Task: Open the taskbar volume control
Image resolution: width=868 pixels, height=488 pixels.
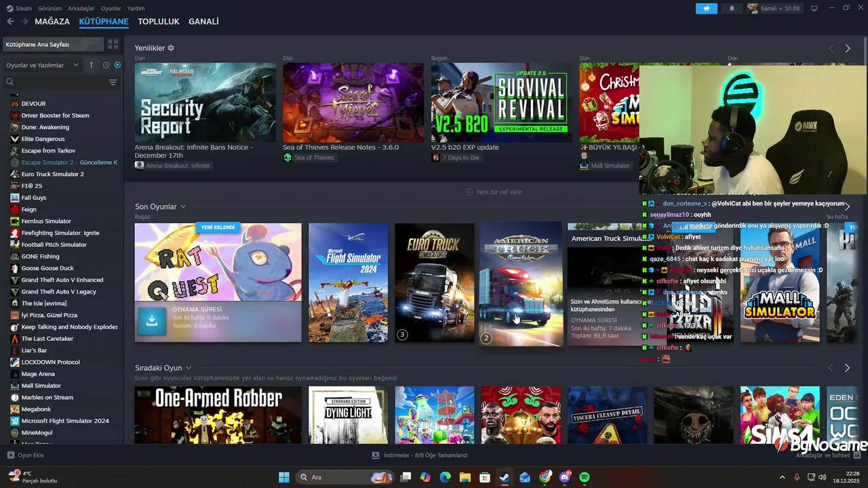Action: tap(823, 477)
